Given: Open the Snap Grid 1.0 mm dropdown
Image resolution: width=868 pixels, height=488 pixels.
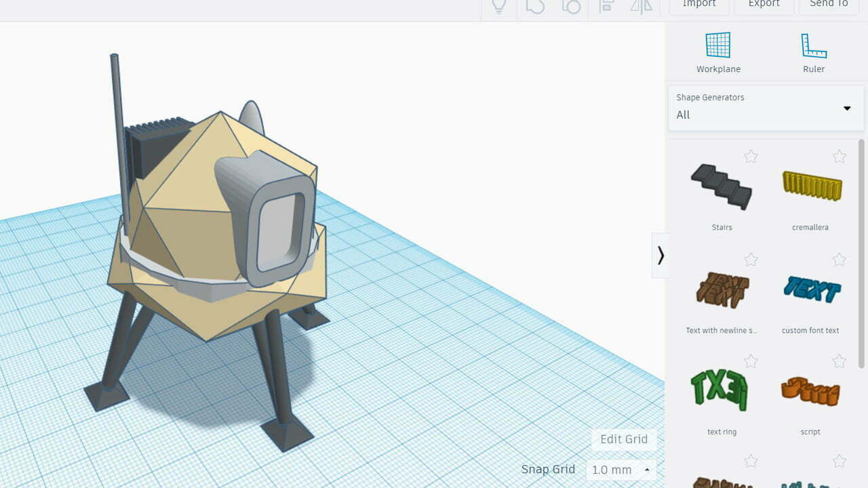Looking at the screenshot, I should tap(620, 470).
